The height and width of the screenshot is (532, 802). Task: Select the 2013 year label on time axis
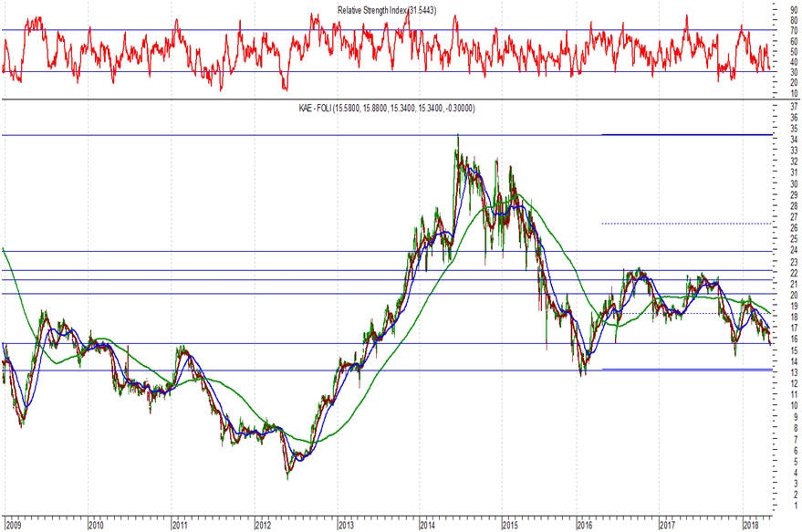click(x=345, y=526)
